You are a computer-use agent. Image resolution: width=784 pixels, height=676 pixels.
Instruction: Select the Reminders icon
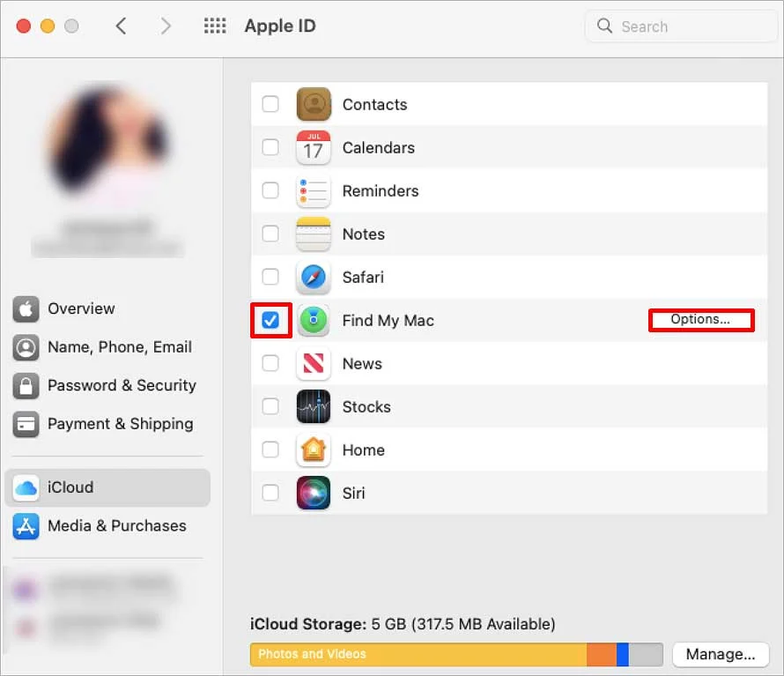tap(313, 190)
